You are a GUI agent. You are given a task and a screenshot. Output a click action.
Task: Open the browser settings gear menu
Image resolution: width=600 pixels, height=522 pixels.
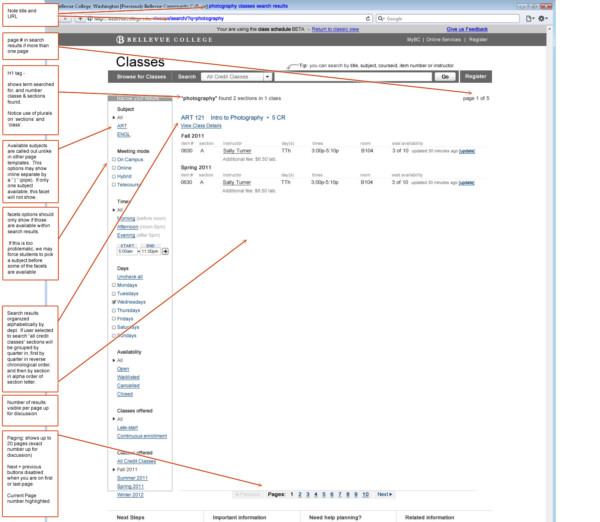[543, 18]
